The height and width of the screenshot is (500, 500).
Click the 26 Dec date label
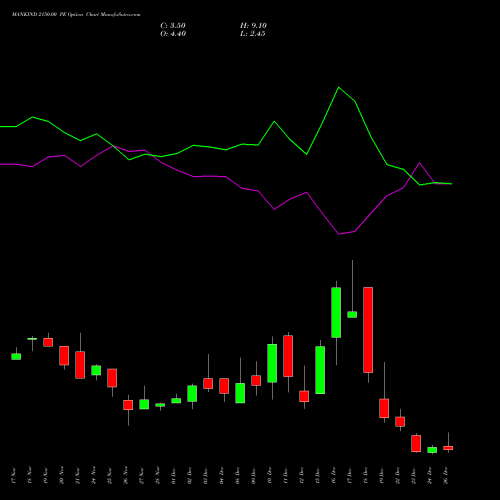[x=446, y=476]
